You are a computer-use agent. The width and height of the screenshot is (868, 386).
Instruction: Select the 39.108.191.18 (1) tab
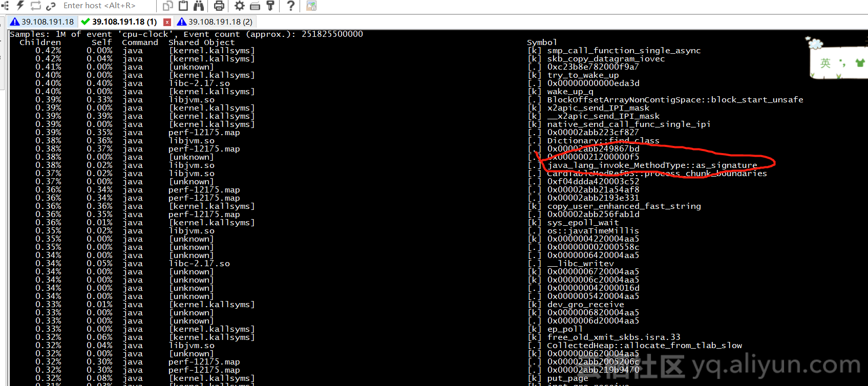point(124,22)
